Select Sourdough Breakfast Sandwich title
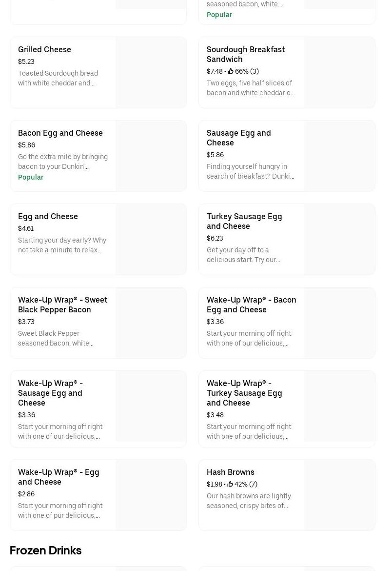The height and width of the screenshot is (571, 392). pyautogui.click(x=245, y=54)
